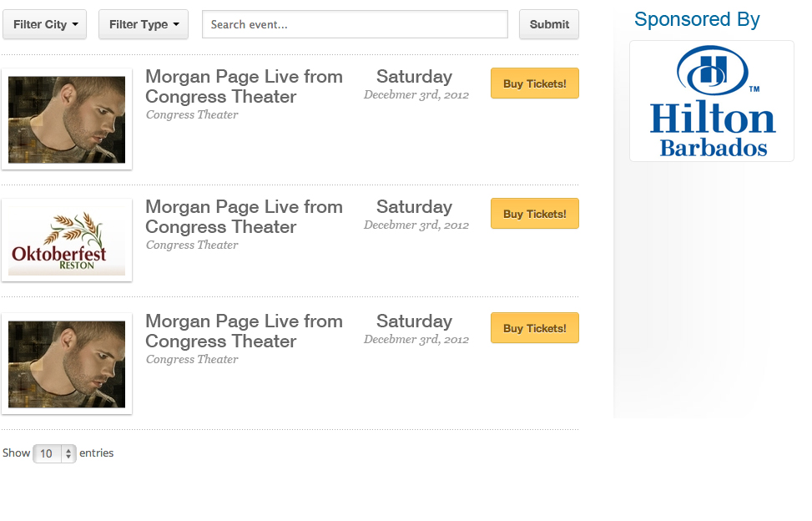
Task: Click Congress Theater venue under first event
Action: [192, 114]
